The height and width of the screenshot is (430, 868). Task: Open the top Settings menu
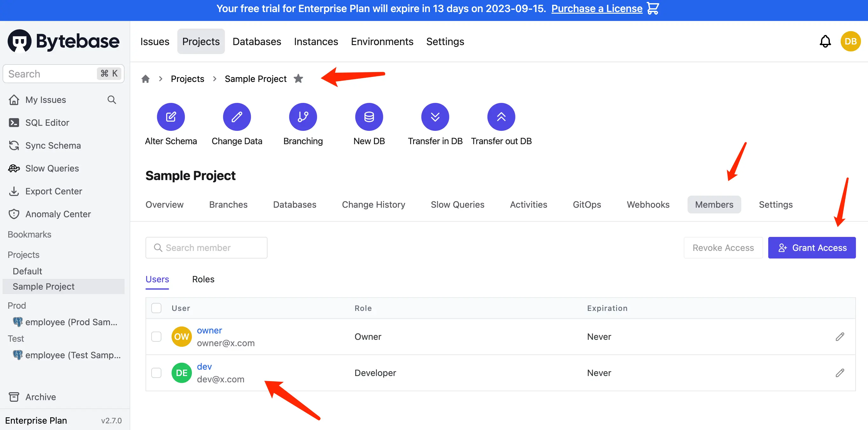click(x=445, y=41)
